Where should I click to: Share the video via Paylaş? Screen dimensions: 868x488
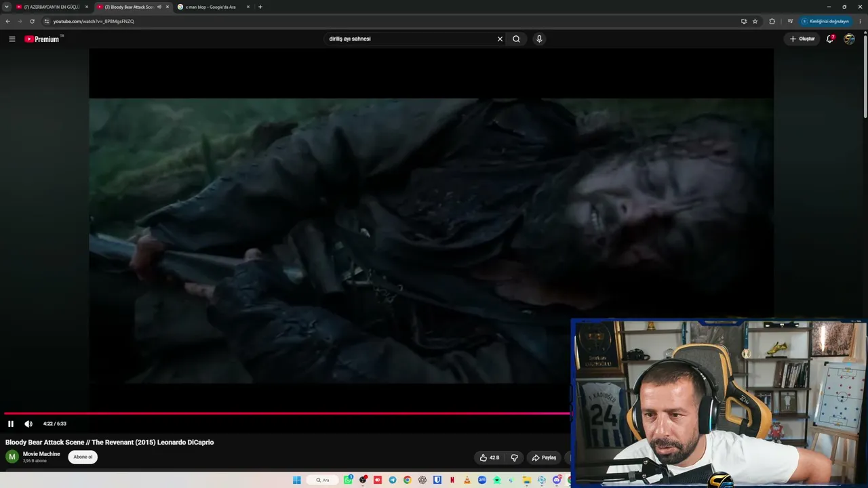click(545, 457)
